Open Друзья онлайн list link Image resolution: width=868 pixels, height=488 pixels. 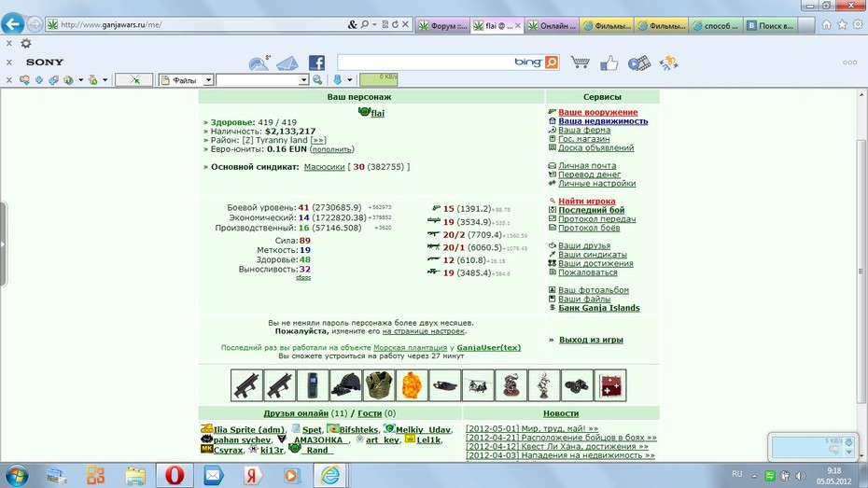296,413
